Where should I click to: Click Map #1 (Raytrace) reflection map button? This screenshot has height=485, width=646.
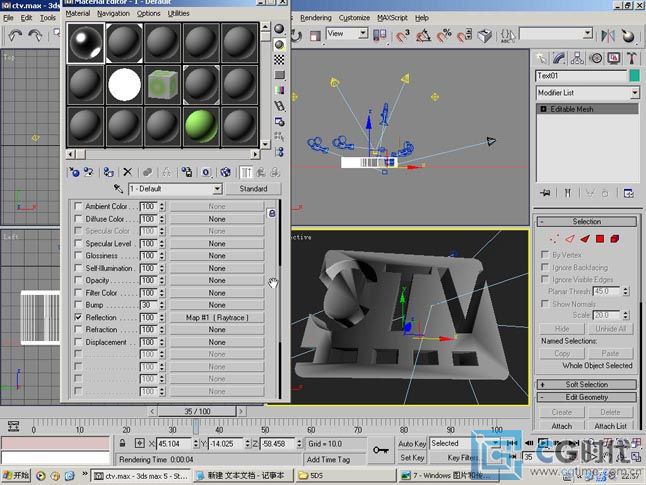click(x=217, y=317)
